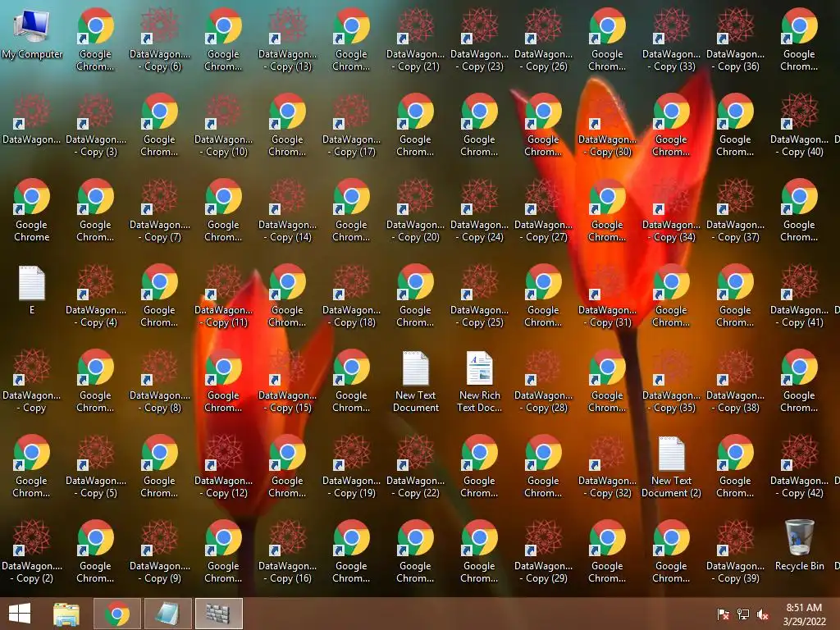The width and height of the screenshot is (840, 630).
Task: Open the notepad app in taskbar
Action: pyautogui.click(x=167, y=614)
